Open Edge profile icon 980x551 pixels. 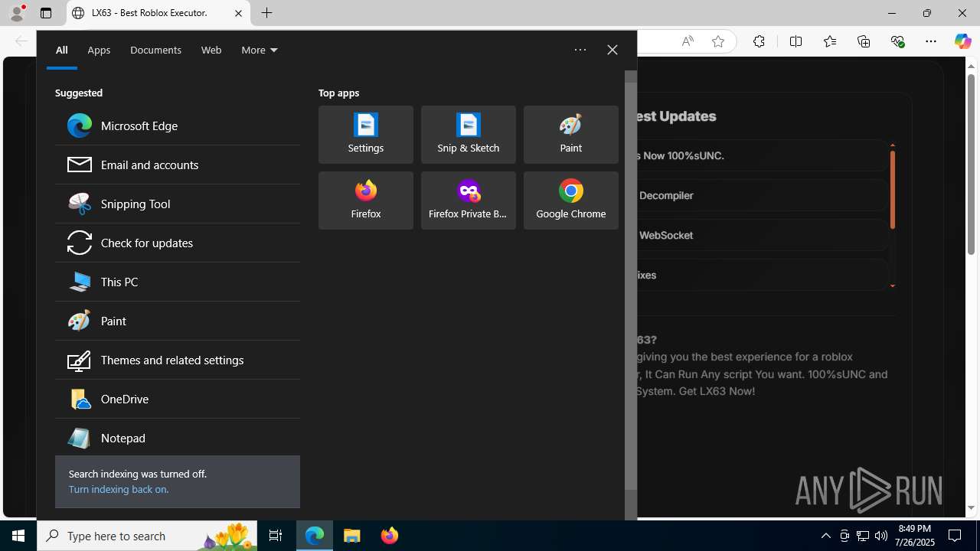pos(17,13)
